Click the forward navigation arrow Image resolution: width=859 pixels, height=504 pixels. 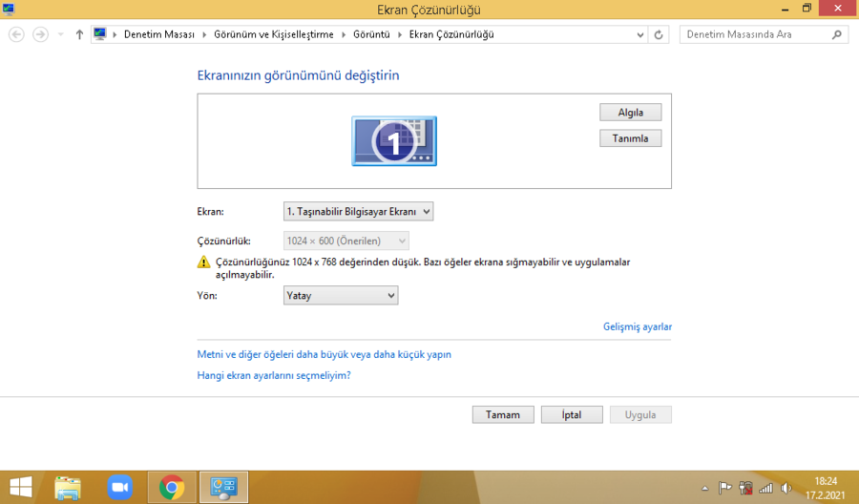coord(40,34)
